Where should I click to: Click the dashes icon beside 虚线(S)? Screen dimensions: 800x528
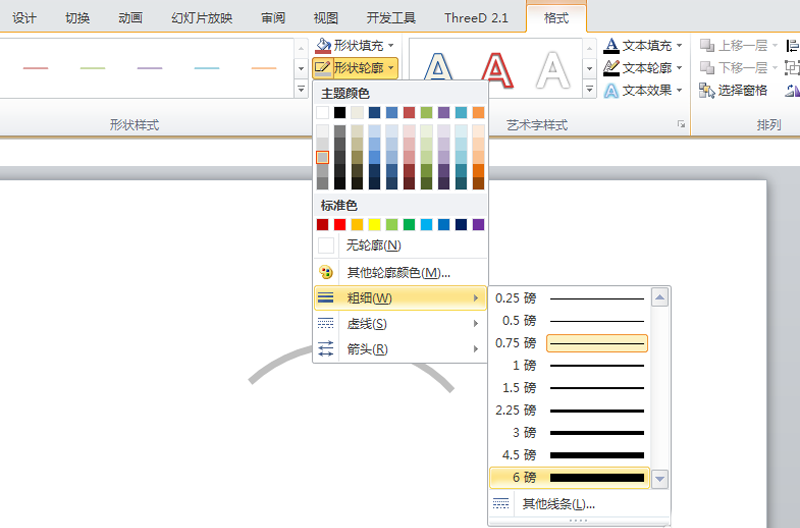tap(326, 323)
